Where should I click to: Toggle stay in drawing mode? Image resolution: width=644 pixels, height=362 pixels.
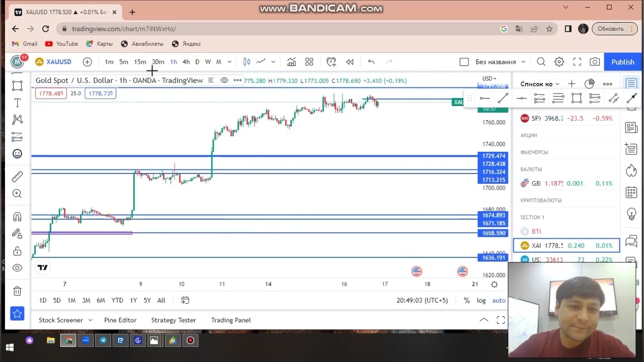click(17, 234)
